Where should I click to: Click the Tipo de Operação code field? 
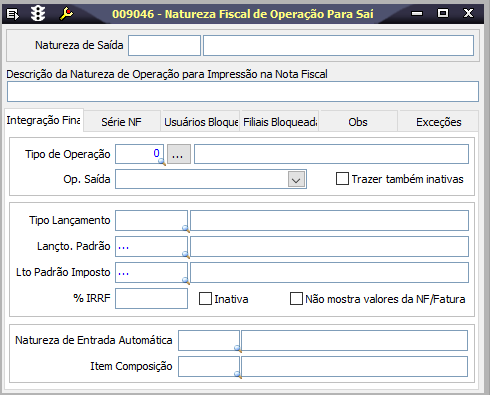[139, 154]
